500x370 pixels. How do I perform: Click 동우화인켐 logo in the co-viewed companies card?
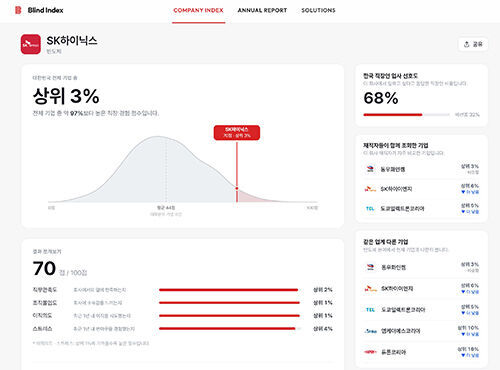pos(370,169)
